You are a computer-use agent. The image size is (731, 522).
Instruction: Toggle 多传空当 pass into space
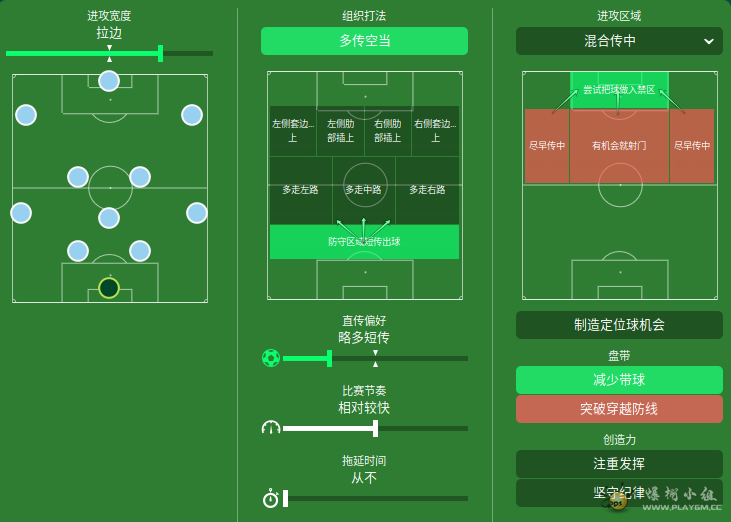click(364, 41)
